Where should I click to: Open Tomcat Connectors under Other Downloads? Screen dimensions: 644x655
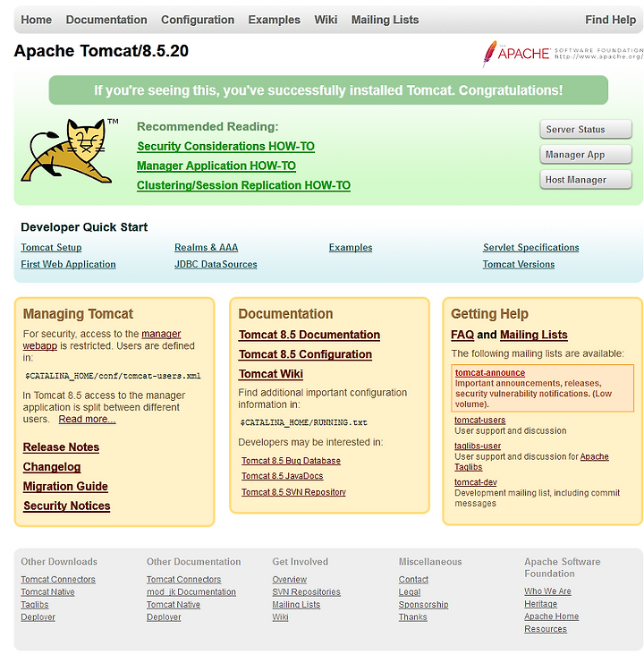(x=58, y=580)
